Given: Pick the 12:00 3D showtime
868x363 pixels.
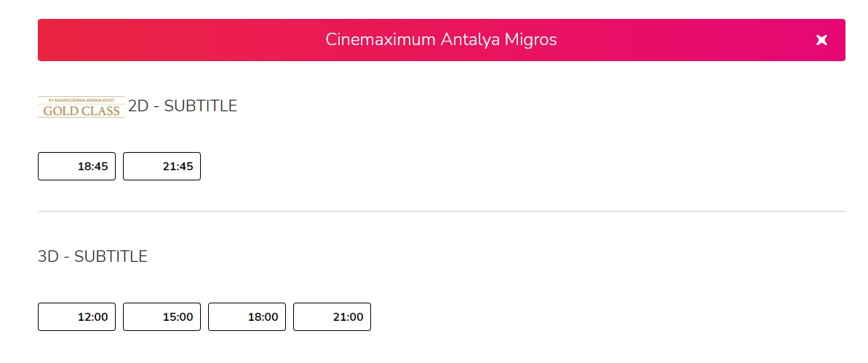Looking at the screenshot, I should pos(76,316).
